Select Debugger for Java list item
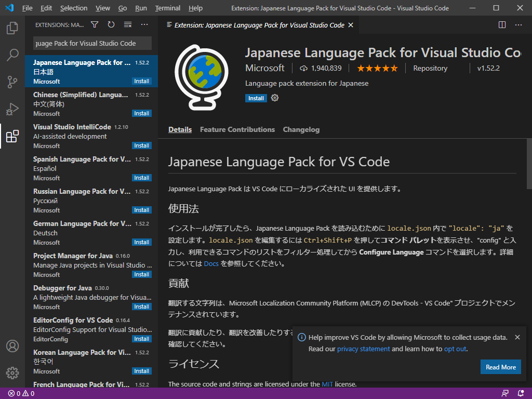Viewport: 532px width, 399px height. click(91, 297)
